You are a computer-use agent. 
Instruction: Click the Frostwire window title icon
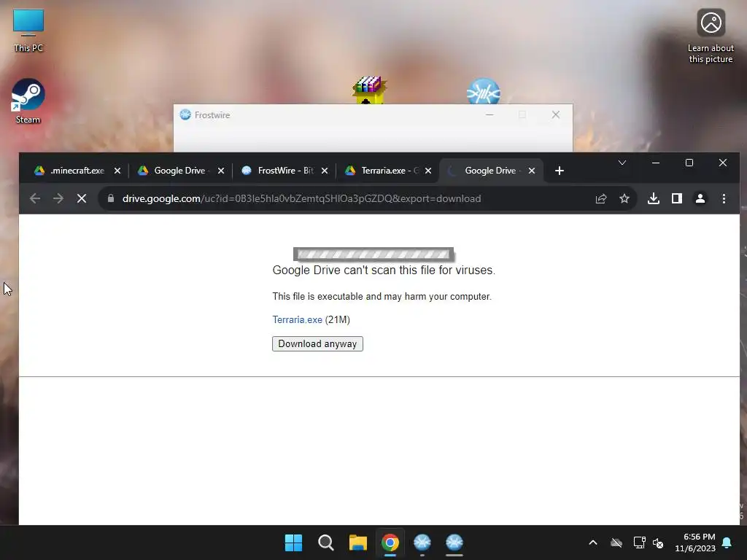[185, 114]
